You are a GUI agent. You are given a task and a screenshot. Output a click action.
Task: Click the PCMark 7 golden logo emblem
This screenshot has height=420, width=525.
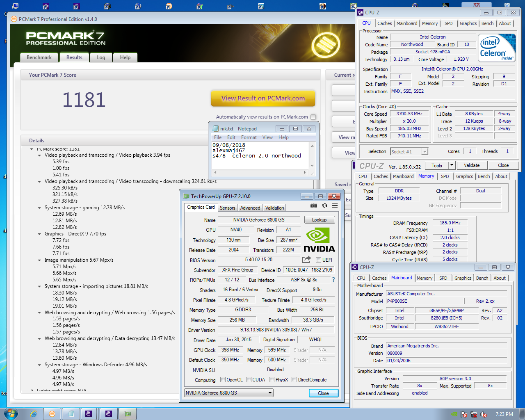[x=326, y=45]
